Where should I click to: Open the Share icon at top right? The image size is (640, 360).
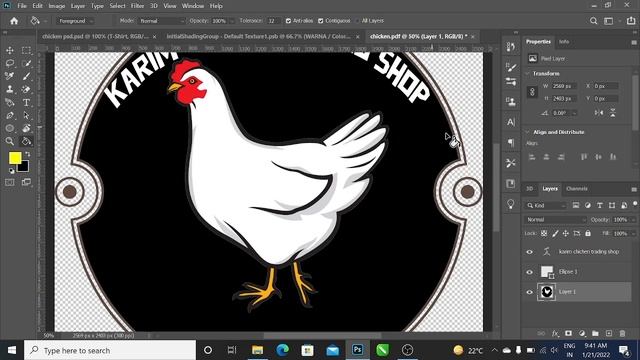(631, 21)
